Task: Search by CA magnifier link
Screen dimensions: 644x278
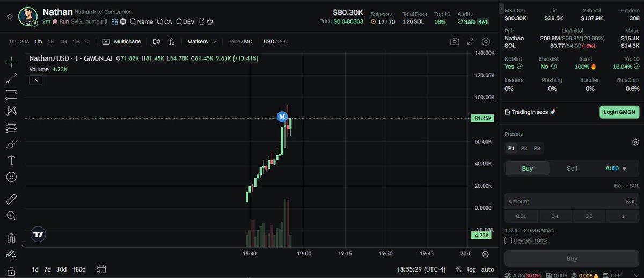Action: 165,22
